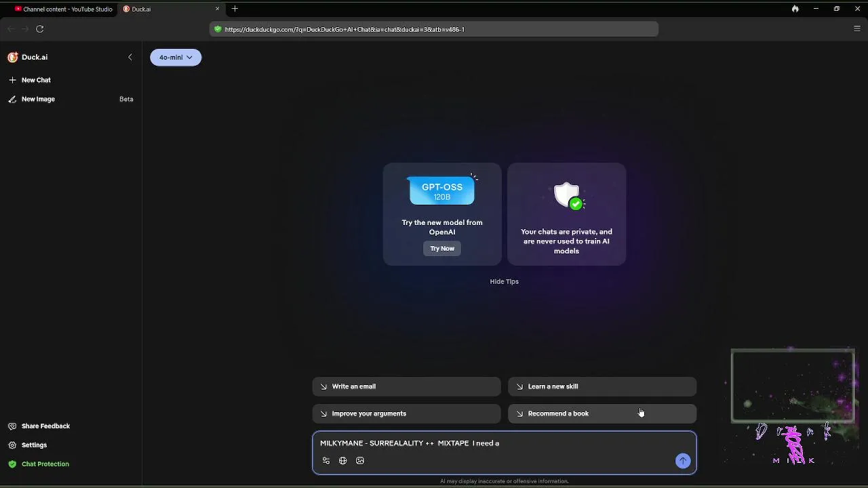Image resolution: width=868 pixels, height=488 pixels.
Task: Click Try Now for GPT-OSS model
Action: click(x=442, y=248)
